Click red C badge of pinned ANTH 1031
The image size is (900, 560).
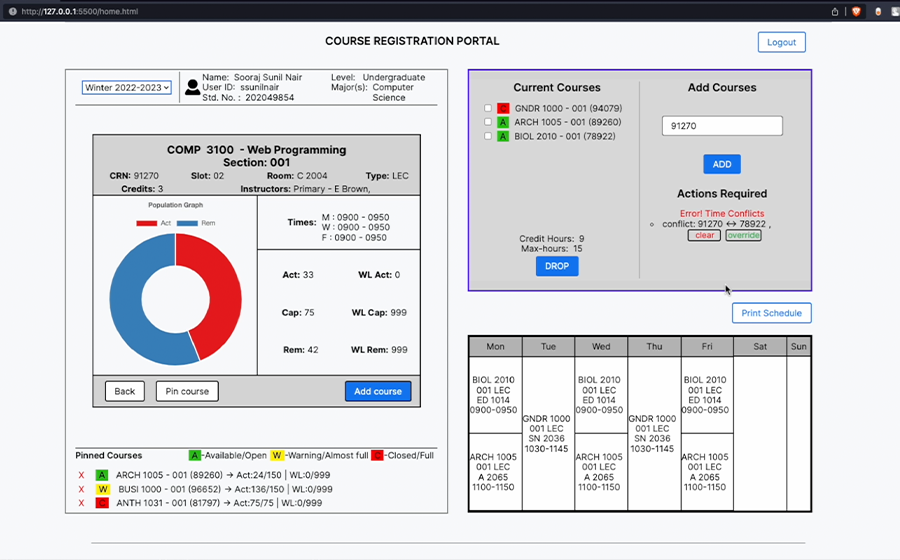tap(102, 503)
